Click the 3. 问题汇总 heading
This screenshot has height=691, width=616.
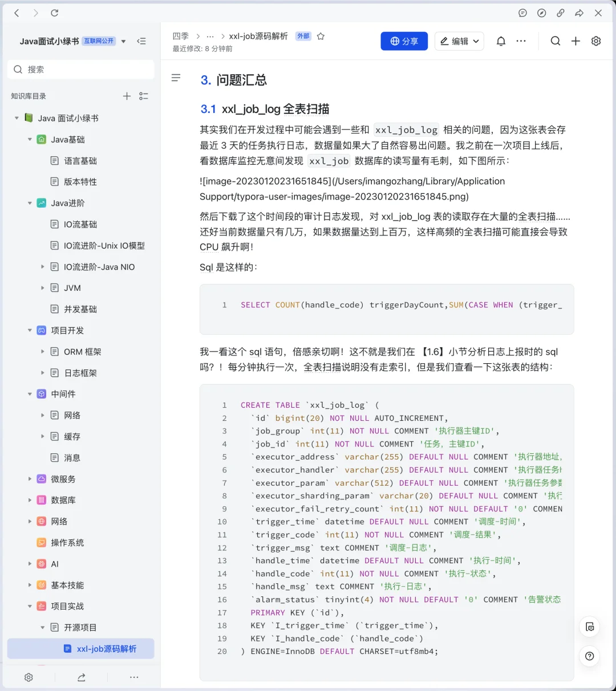[x=234, y=80]
